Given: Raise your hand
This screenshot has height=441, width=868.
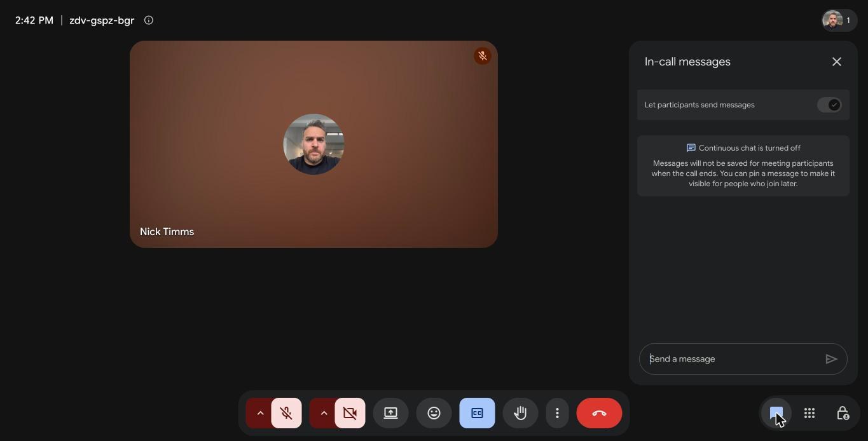Looking at the screenshot, I should 520,413.
